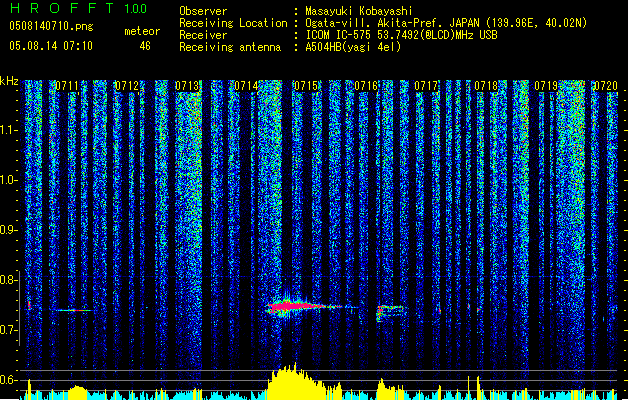The height and width of the screenshot is (400, 629).
Task: Click the 0.7 kHz axis tick label
Action: (9, 330)
